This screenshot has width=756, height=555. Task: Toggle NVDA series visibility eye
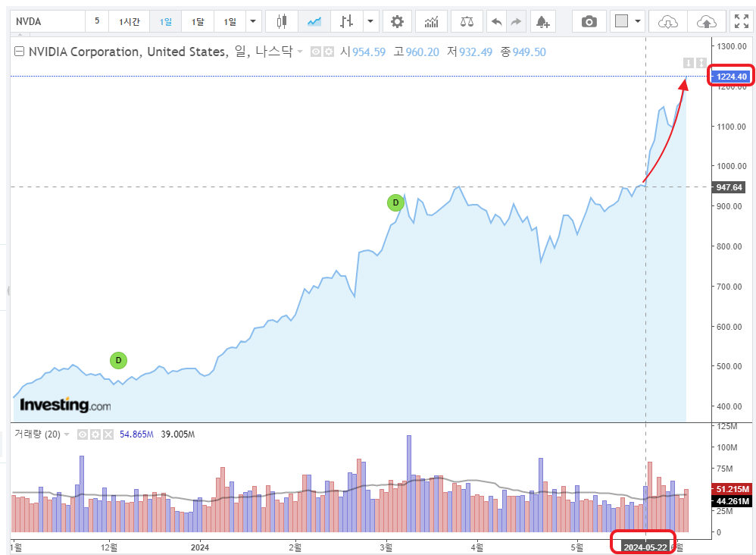316,52
